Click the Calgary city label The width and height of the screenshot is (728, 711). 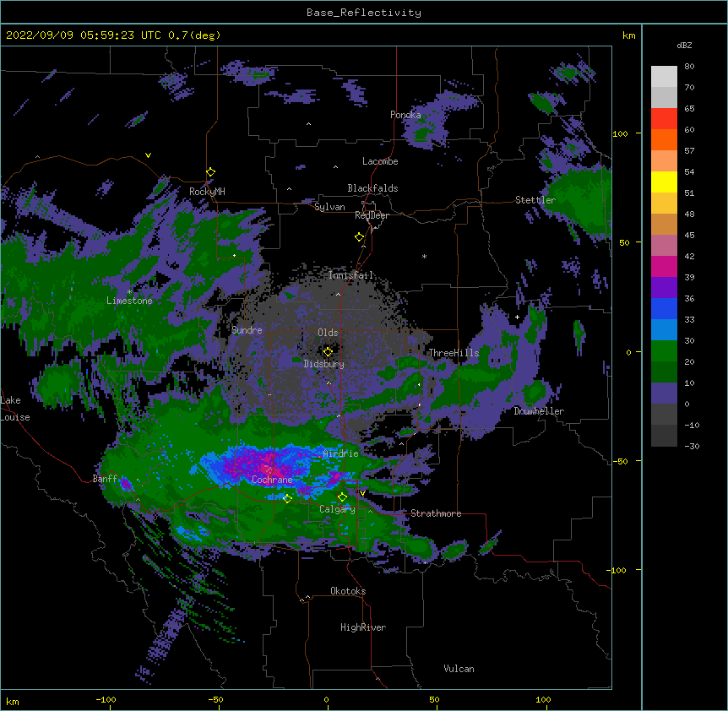point(337,509)
